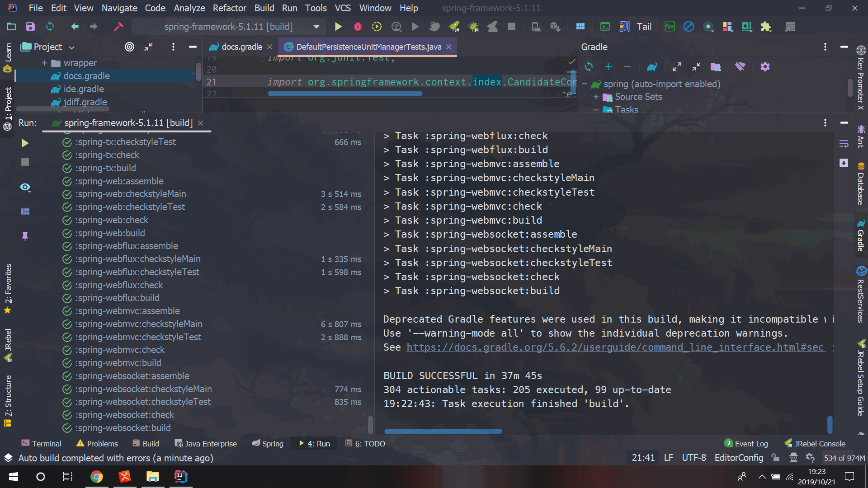Toggle Gradle offline mode icon

pyautogui.click(x=740, y=67)
